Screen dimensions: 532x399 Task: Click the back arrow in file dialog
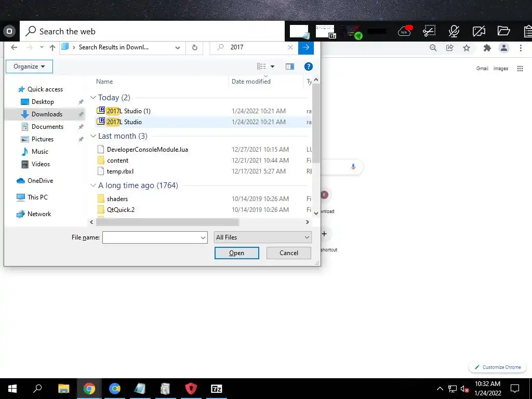pyautogui.click(x=14, y=47)
